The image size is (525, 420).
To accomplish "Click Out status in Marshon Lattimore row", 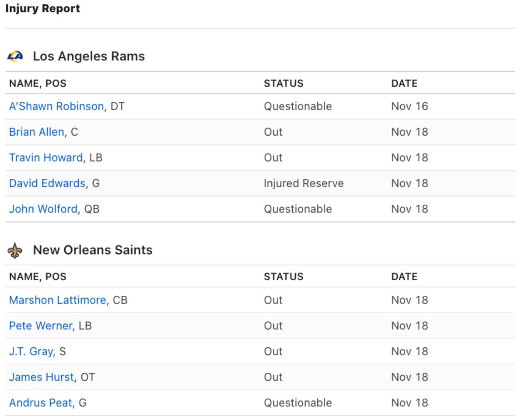I will click(273, 300).
